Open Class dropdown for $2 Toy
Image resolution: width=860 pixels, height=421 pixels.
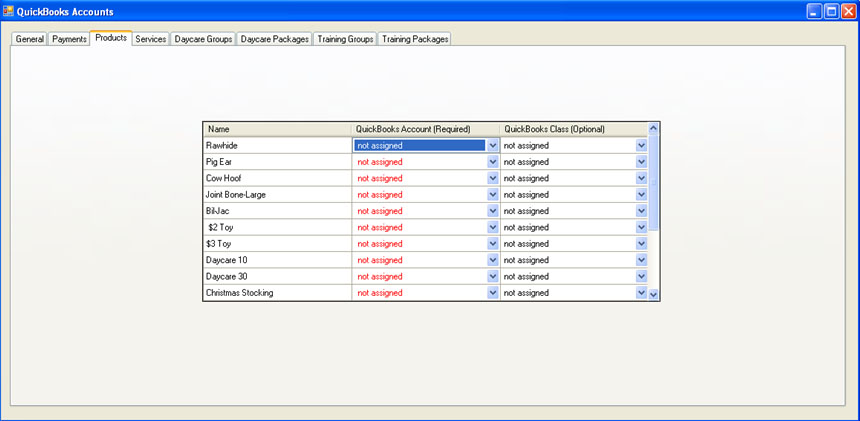(642, 227)
